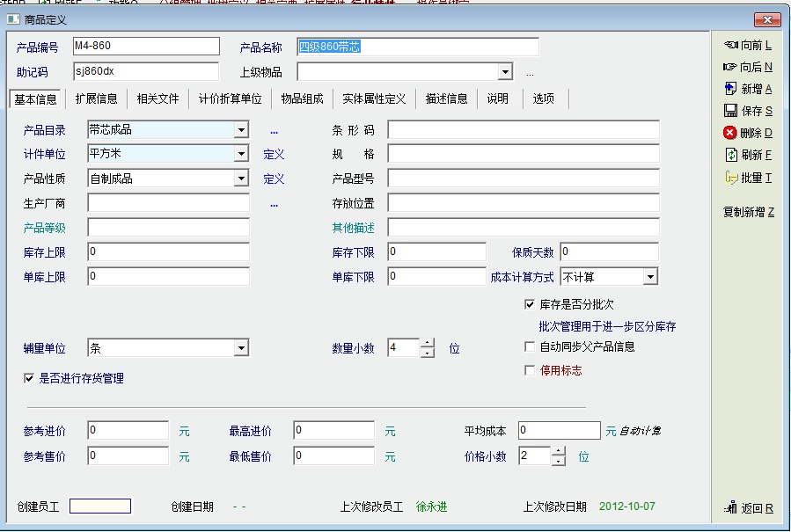Enable the 自动同步父产品信息 checkbox
791x532 pixels.
pyautogui.click(x=530, y=347)
